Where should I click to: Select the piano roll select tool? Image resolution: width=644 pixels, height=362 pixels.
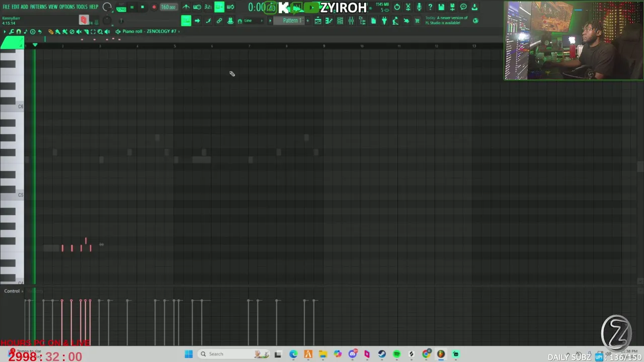click(93, 31)
